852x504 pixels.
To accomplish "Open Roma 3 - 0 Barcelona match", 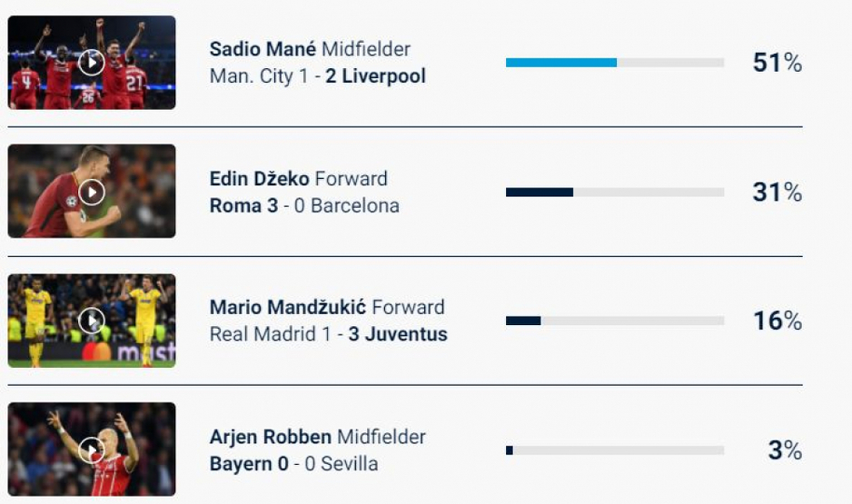I will 304,206.
